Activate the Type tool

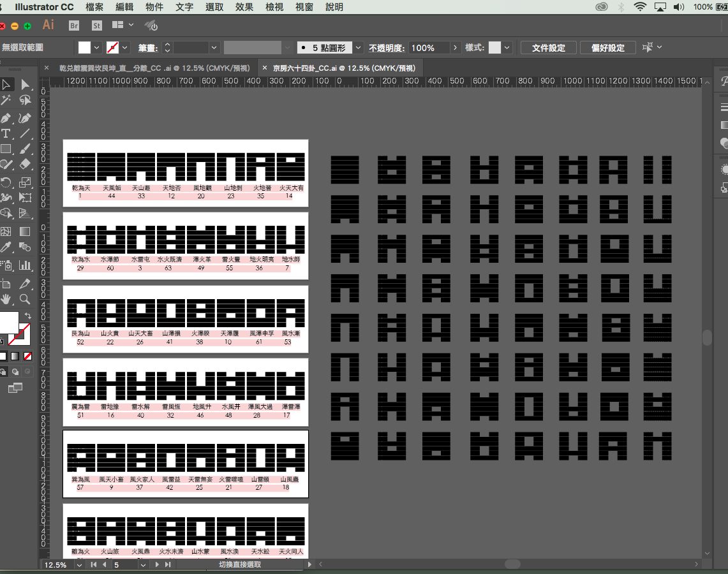(x=6, y=134)
